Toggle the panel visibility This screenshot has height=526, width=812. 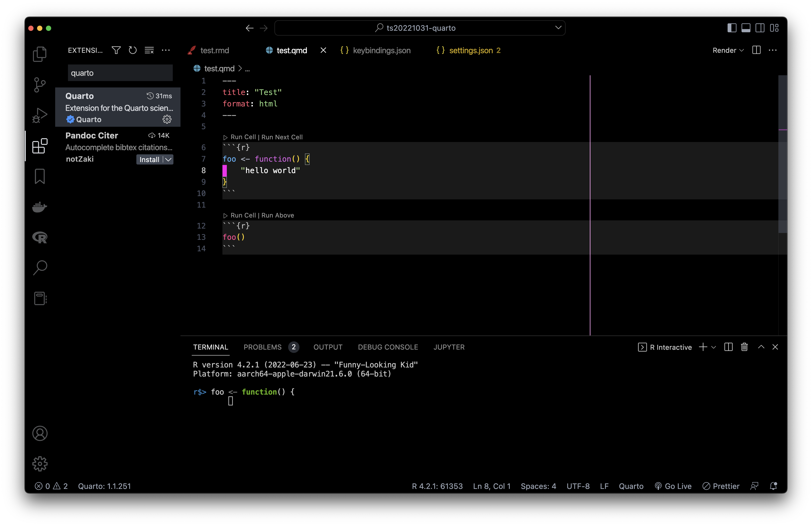(746, 28)
